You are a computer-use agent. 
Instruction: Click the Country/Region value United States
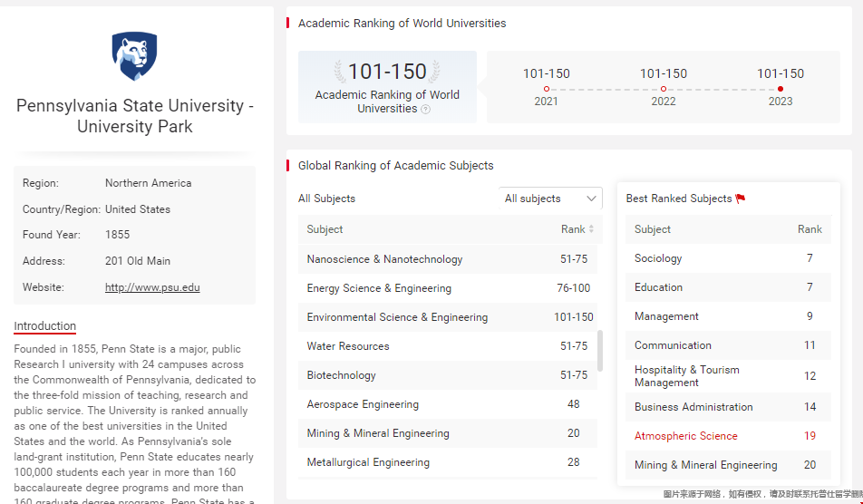[138, 209]
